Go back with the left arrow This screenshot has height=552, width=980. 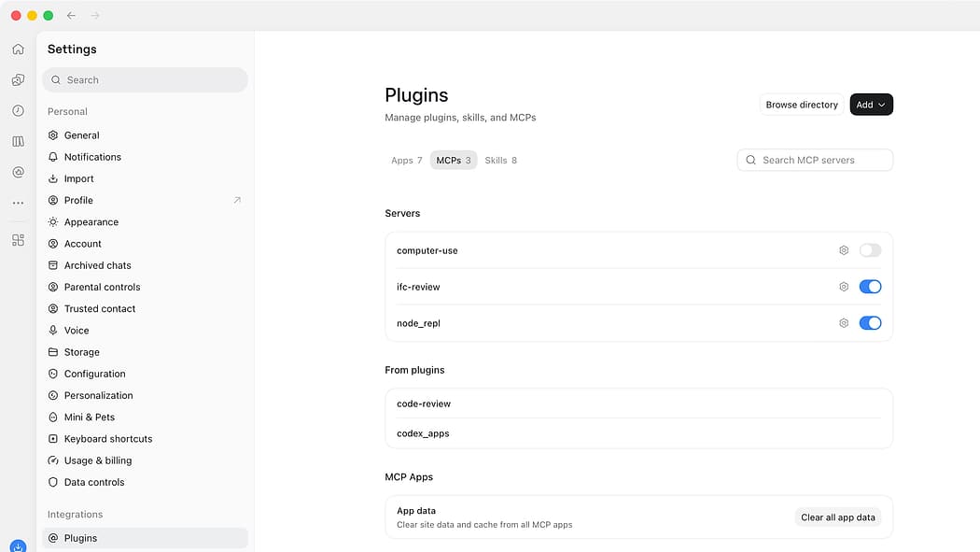pos(71,16)
